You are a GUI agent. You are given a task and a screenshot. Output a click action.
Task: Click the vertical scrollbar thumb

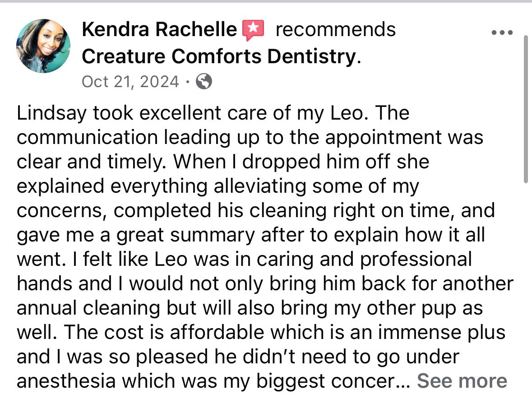526,109
